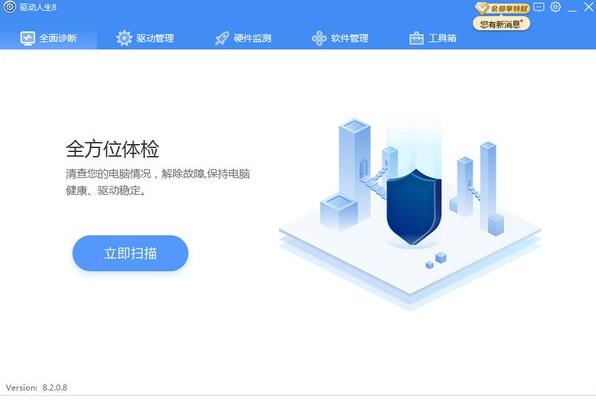Click the rocket icon for 硬件监测
This screenshot has height=403, width=596.
[222, 38]
